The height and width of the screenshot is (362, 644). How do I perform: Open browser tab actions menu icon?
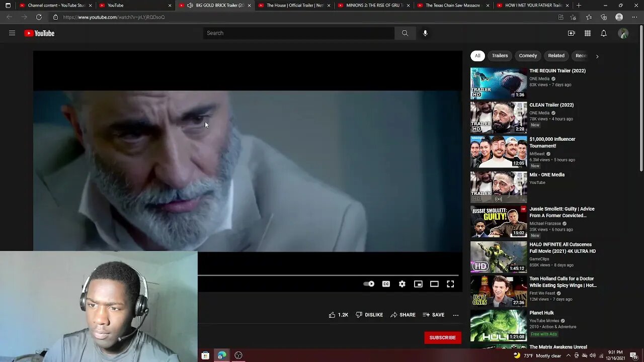click(x=8, y=6)
